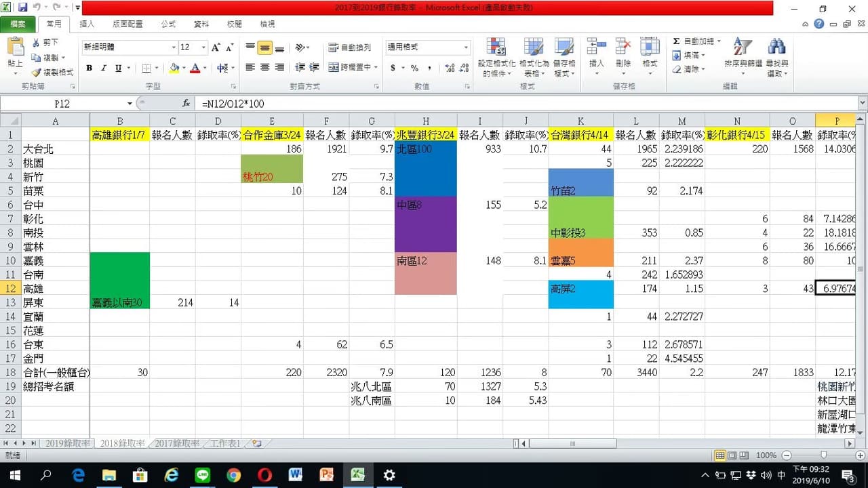Pick the Format Painter brush

pos(52,72)
